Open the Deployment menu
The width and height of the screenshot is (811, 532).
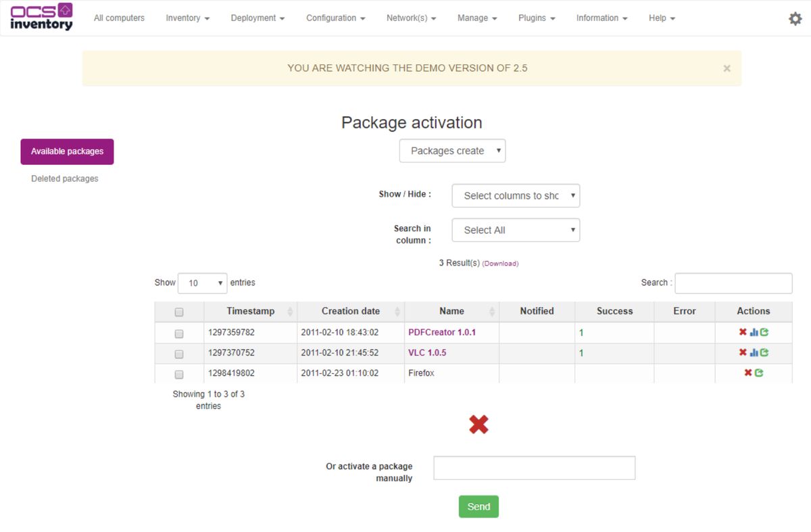[x=257, y=18]
